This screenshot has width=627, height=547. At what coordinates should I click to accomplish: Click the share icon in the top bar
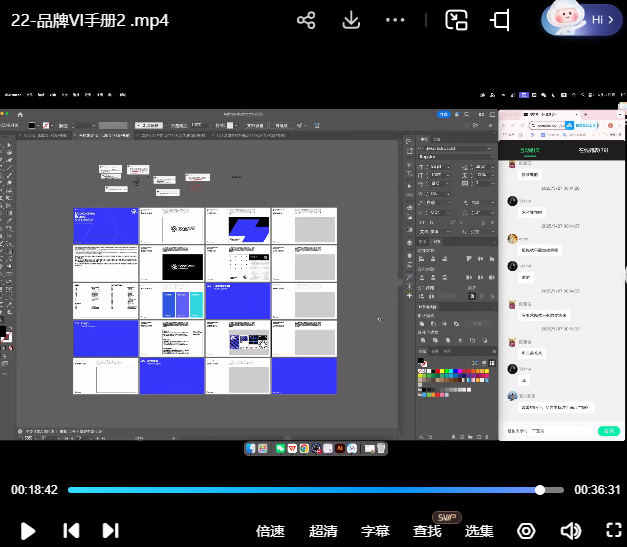307,20
